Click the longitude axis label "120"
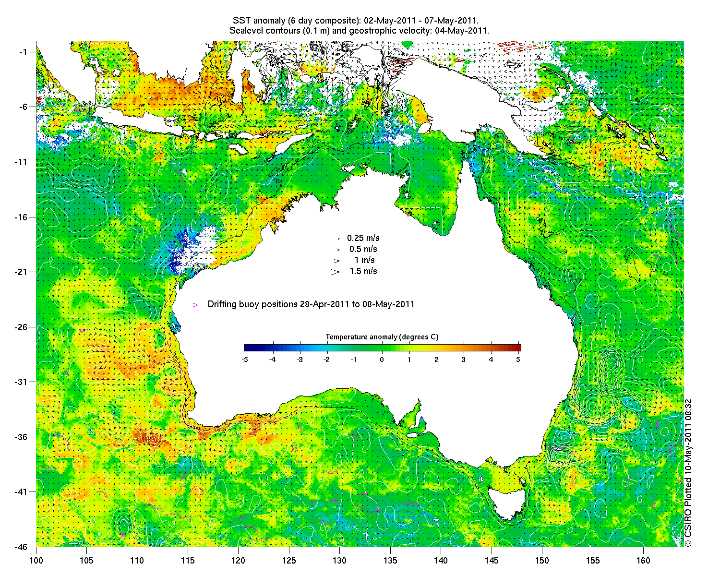The width and height of the screenshot is (720, 588). [238, 561]
